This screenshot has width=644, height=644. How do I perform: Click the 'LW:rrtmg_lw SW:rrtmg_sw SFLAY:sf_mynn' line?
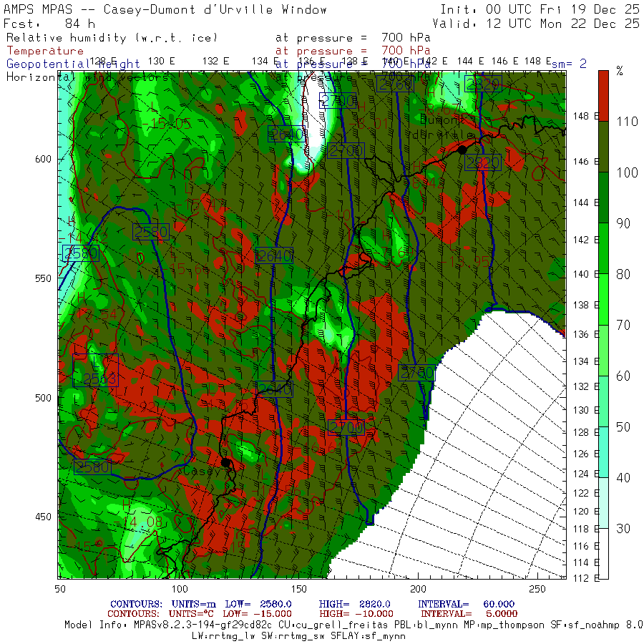tap(298, 636)
